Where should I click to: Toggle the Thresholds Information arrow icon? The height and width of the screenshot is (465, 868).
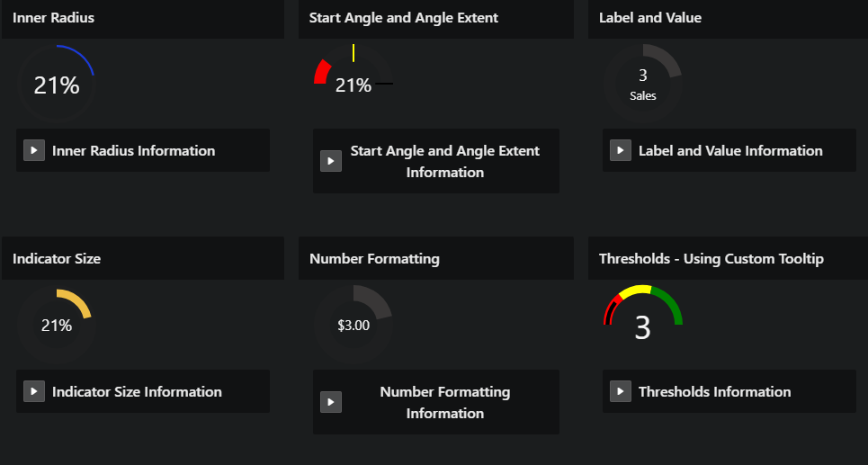620,391
